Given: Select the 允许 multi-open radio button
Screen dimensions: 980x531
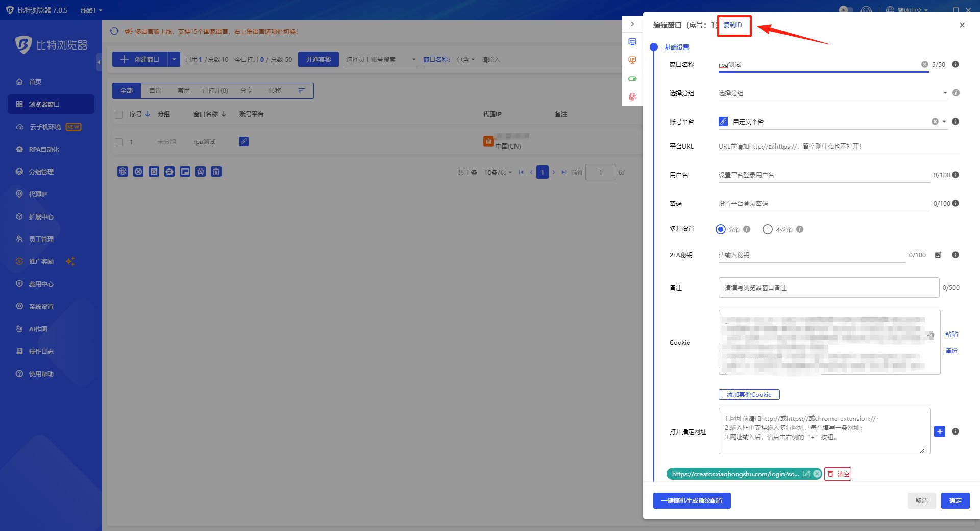Looking at the screenshot, I should point(720,229).
